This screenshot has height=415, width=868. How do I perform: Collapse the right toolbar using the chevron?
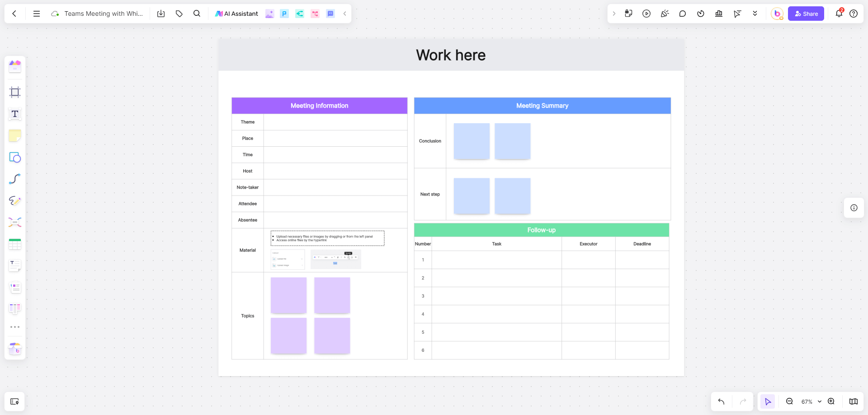pyautogui.click(x=614, y=14)
